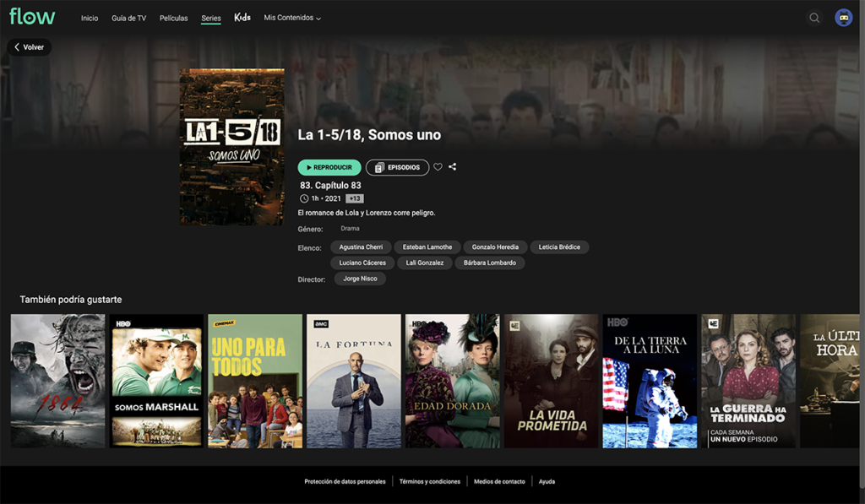Select cast member Agustina Cherri
This screenshot has width=865, height=504.
(361, 247)
